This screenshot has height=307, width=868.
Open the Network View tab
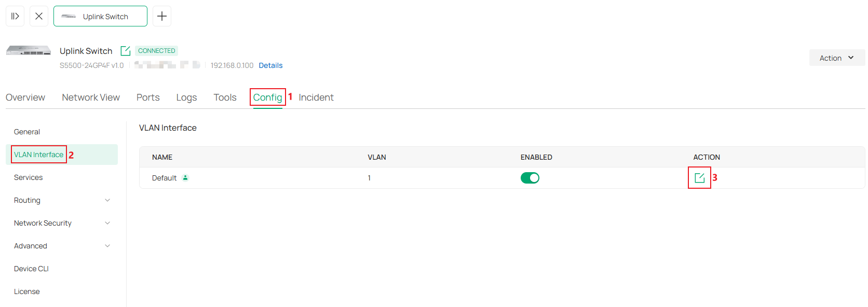click(91, 97)
